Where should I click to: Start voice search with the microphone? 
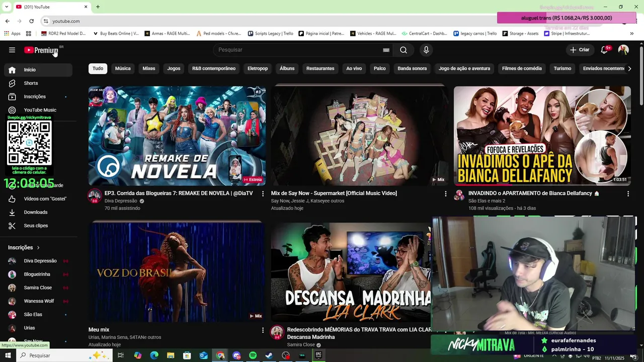click(426, 50)
